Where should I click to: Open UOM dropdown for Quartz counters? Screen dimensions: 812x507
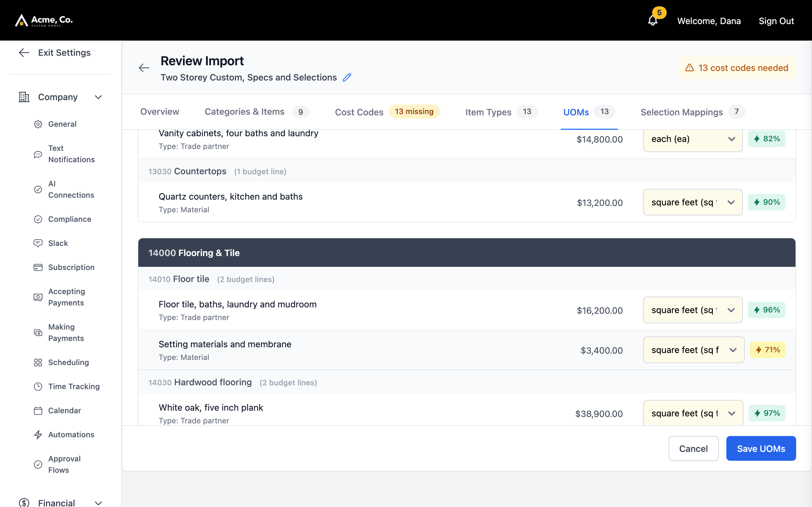tap(692, 202)
